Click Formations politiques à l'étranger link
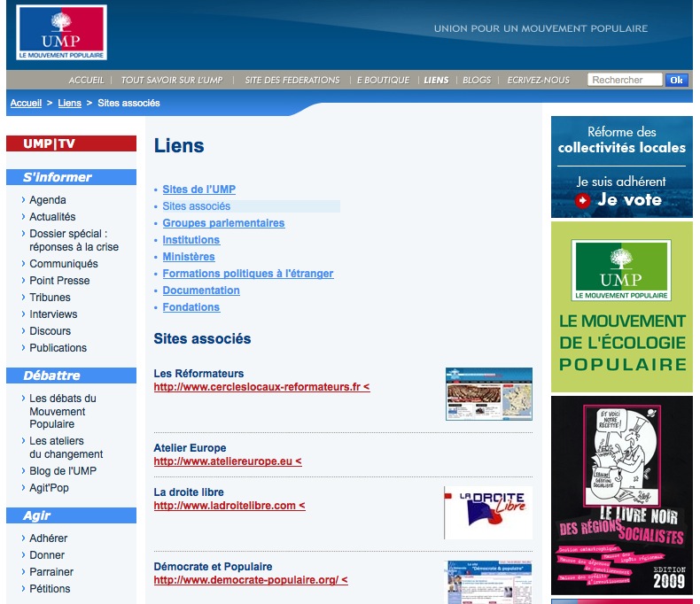Viewport: 700px width, 604px height. [x=248, y=274]
